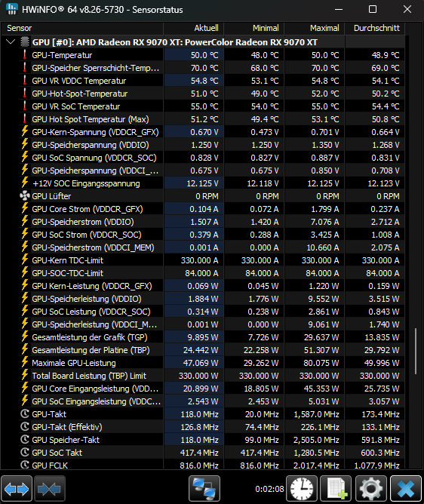Click the thermometer icon for GPU-Hot-Spot-Temperatur

[x=25, y=94]
